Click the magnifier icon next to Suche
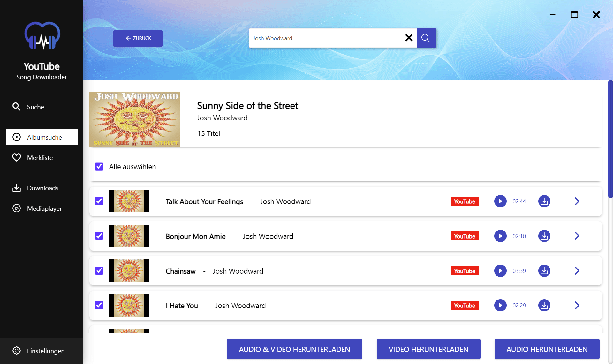Viewport: 613px width, 364px height. pyautogui.click(x=17, y=107)
